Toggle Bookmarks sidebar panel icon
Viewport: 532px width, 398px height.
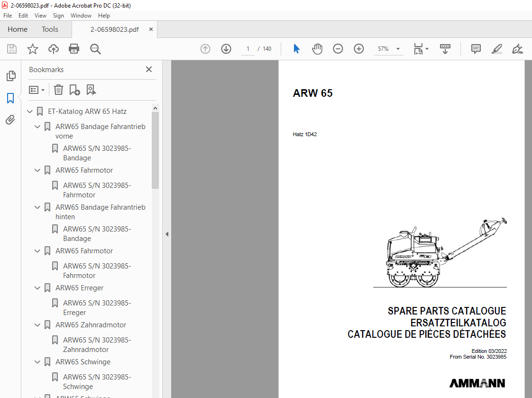(x=10, y=98)
